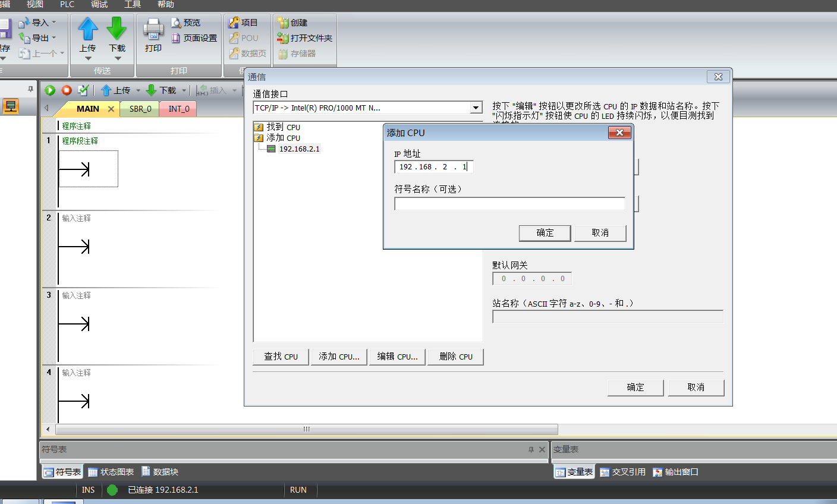Expand the ribbon Upload dropdown arrow
The width and height of the screenshot is (837, 504).
coord(88,58)
